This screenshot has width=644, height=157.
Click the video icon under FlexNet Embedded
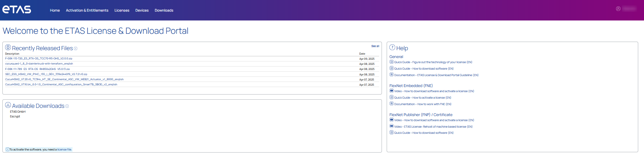pyautogui.click(x=391, y=91)
